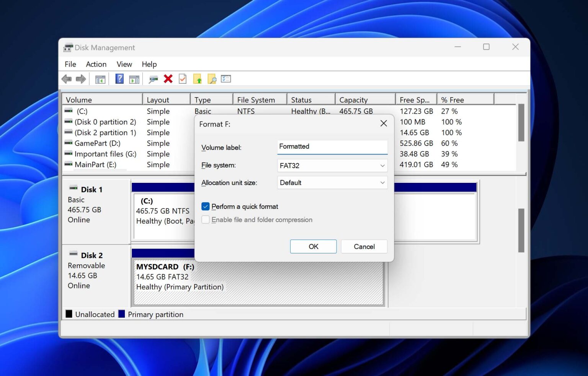Click the Back navigation arrow
The width and height of the screenshot is (588, 376).
click(x=67, y=79)
